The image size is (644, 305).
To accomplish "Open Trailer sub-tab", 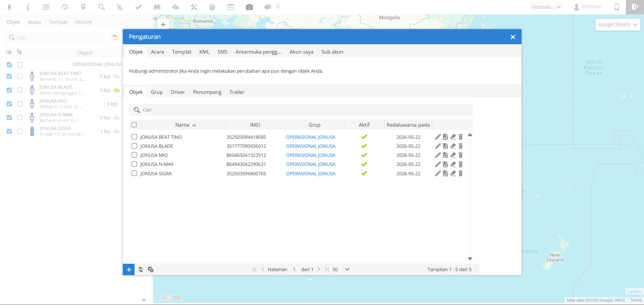I will click(237, 92).
